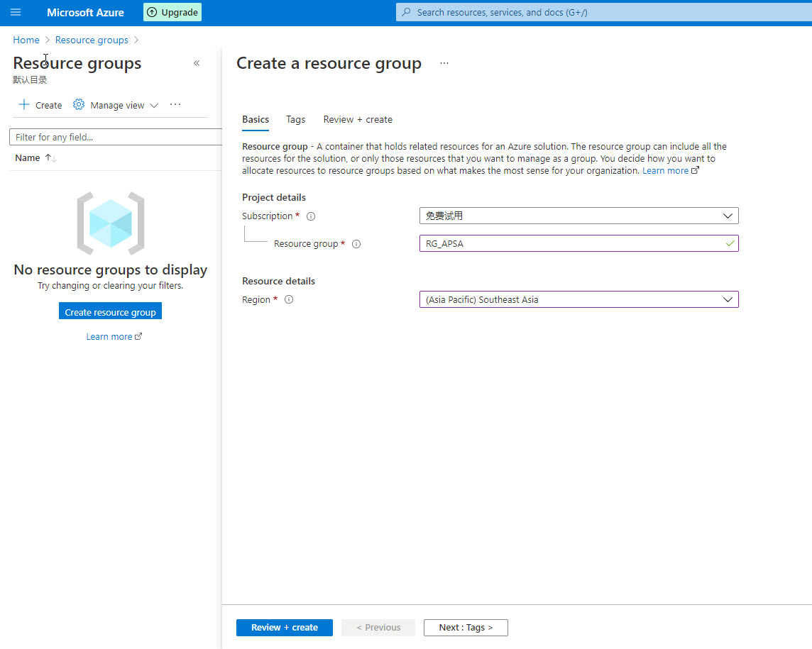Click the info icon next to Subscription
Screen dimensions: 812x649
(x=311, y=216)
